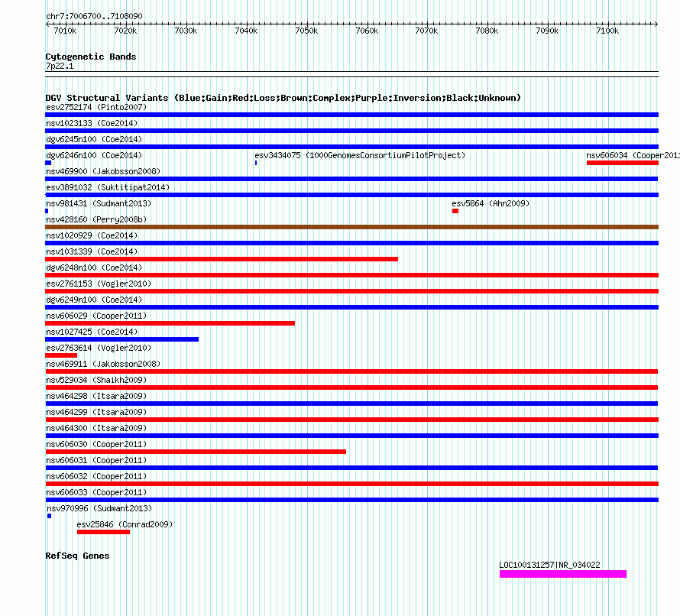Click the brown nsv428160 complex variant bar
This screenshot has width=680, height=616.
tap(351, 227)
